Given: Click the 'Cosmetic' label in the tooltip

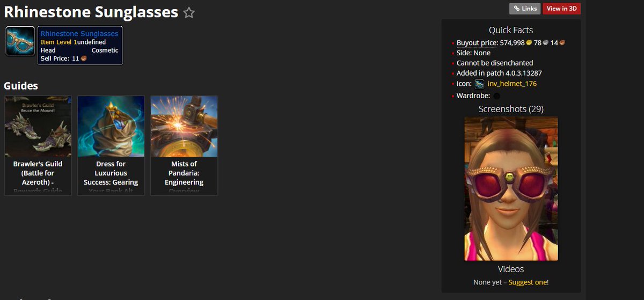Looking at the screenshot, I should pyautogui.click(x=105, y=50).
